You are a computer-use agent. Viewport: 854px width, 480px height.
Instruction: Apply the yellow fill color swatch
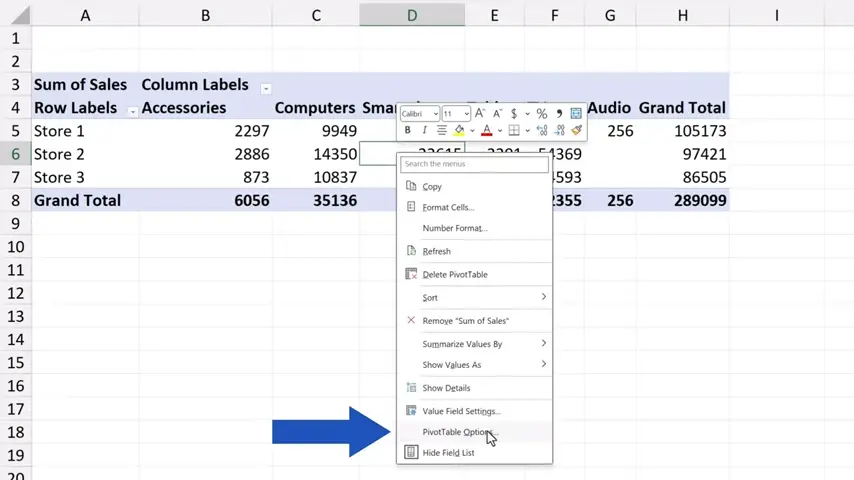click(x=459, y=131)
